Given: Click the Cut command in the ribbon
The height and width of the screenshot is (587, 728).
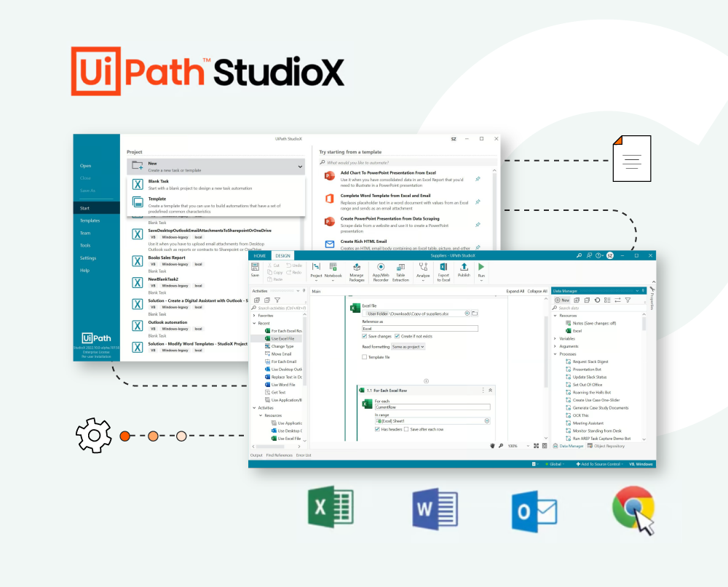Looking at the screenshot, I should [274, 265].
